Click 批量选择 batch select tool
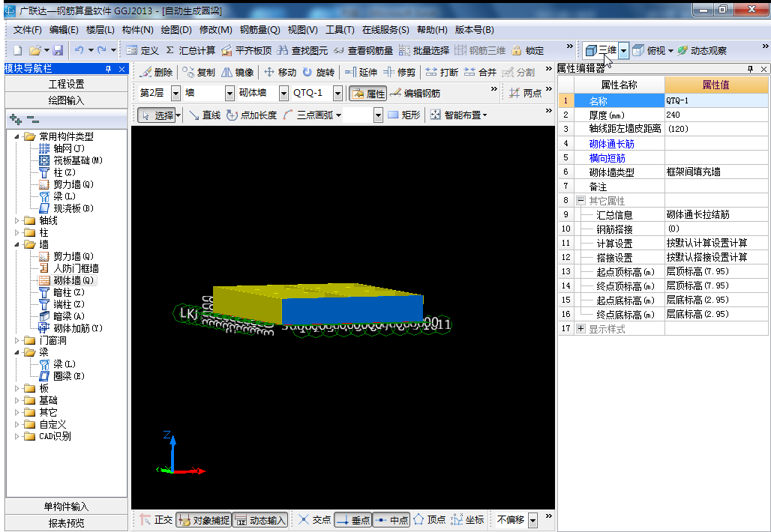Screen dimensions: 771x532 click(x=424, y=51)
